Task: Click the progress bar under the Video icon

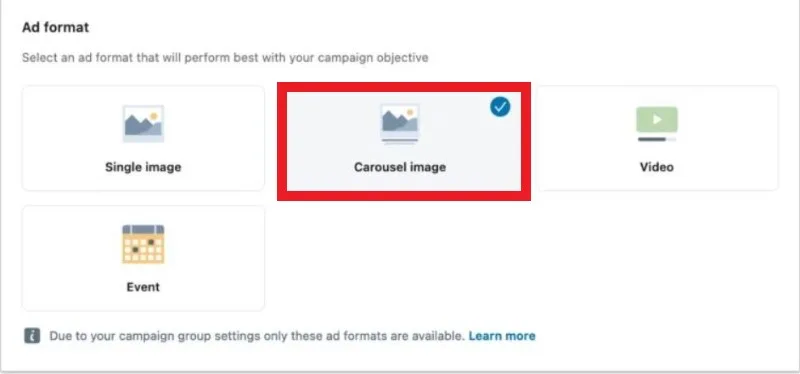Action: click(657, 138)
